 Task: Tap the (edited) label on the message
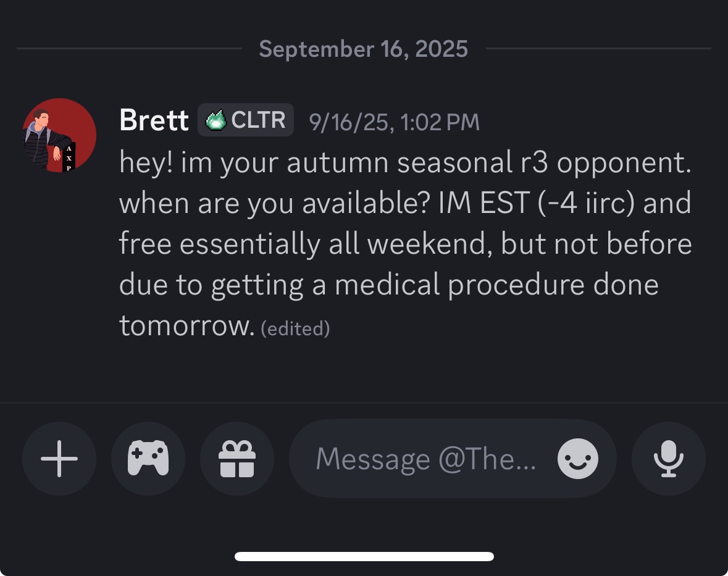point(295,328)
